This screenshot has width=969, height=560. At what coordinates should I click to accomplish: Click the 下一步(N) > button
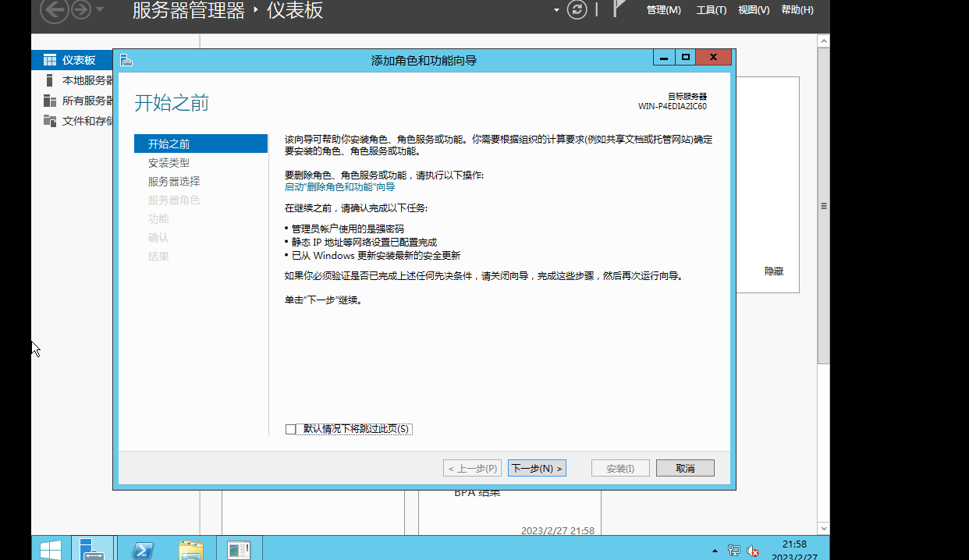click(x=537, y=468)
